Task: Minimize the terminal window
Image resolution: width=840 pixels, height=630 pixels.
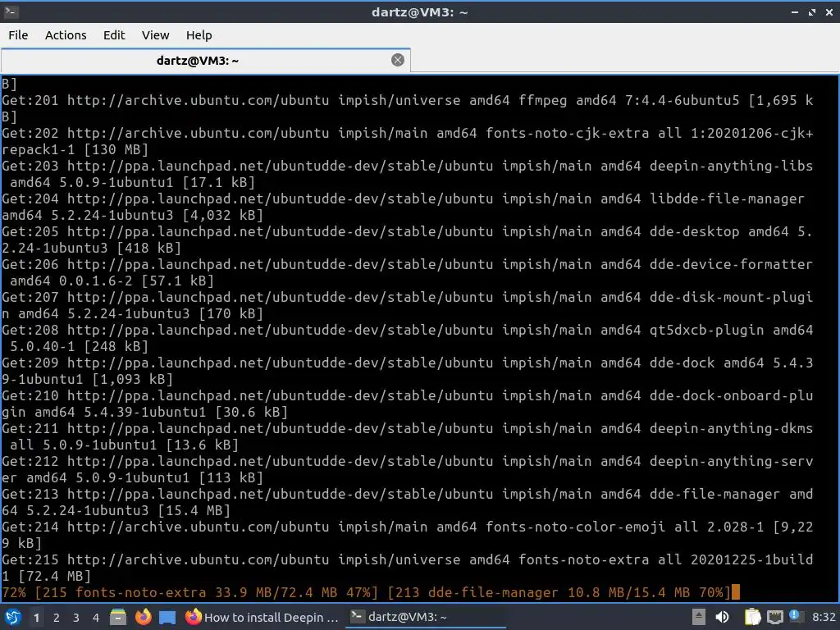Action: (795, 11)
